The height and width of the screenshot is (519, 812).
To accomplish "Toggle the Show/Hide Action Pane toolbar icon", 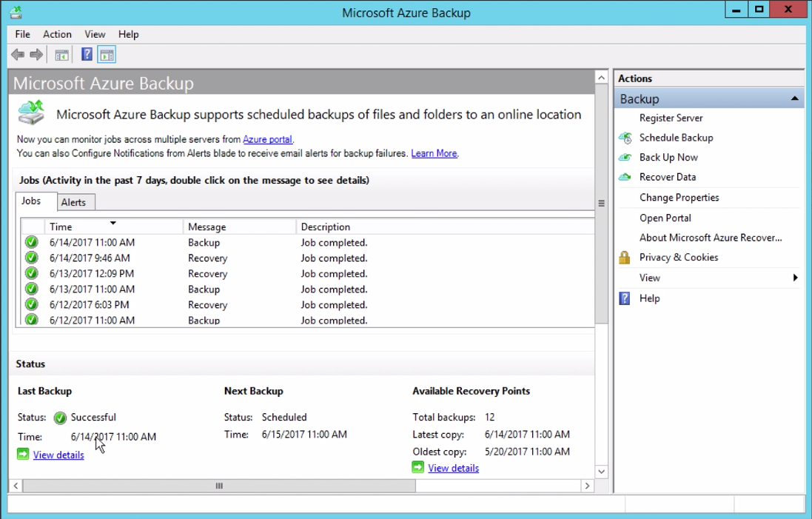I will (x=107, y=54).
